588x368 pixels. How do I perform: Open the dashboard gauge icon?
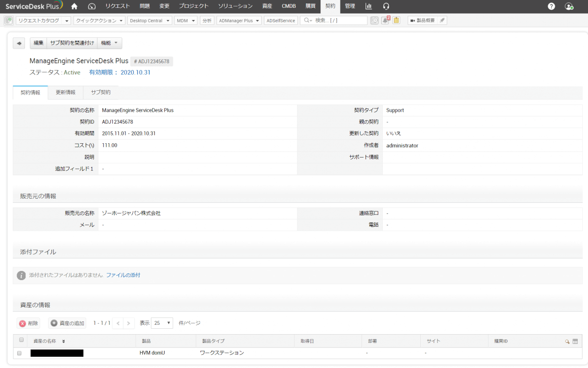[92, 6]
